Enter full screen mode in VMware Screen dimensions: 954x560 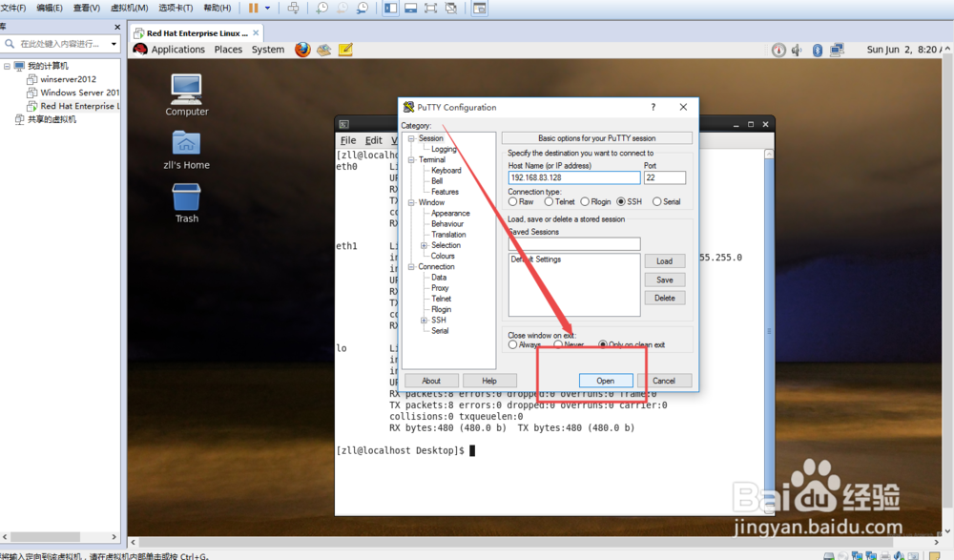tap(431, 8)
